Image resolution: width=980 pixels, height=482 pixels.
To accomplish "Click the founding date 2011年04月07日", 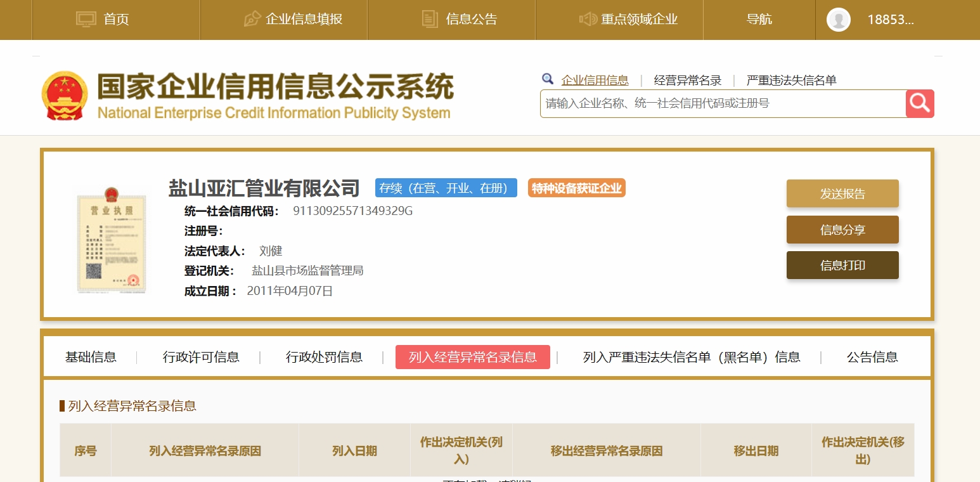I will pos(290,291).
